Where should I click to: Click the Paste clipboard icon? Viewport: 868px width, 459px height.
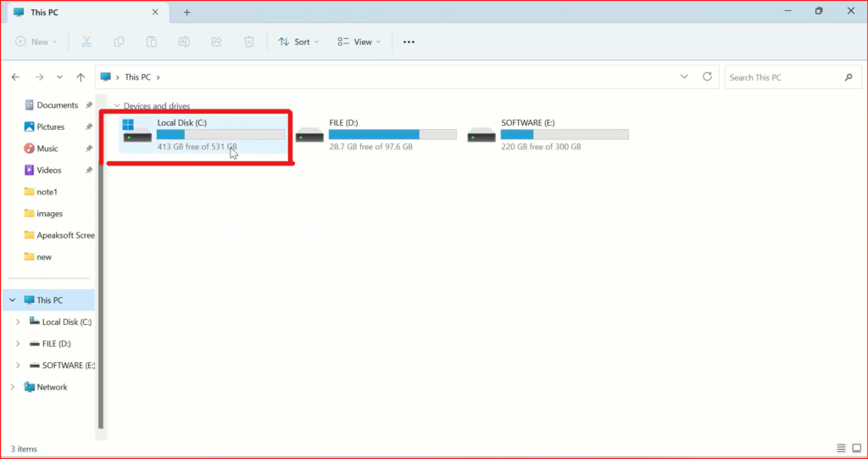[x=151, y=42]
